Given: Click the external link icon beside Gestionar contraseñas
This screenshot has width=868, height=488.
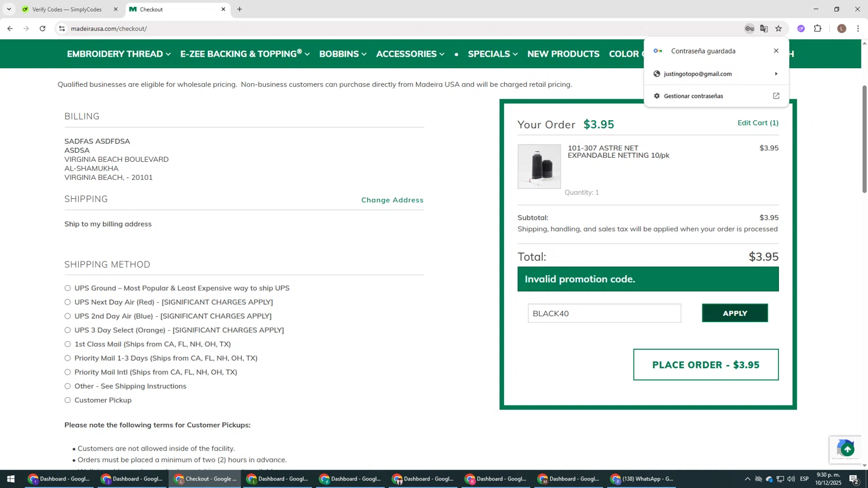Looking at the screenshot, I should point(776,96).
